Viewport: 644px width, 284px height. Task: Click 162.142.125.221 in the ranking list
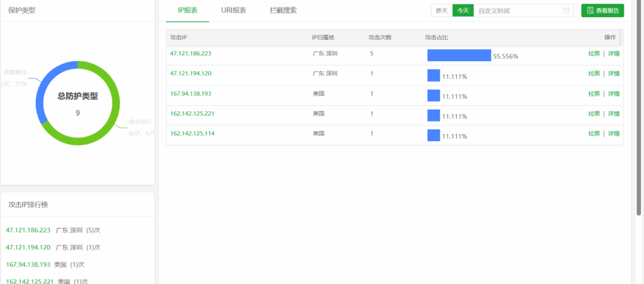click(x=30, y=281)
